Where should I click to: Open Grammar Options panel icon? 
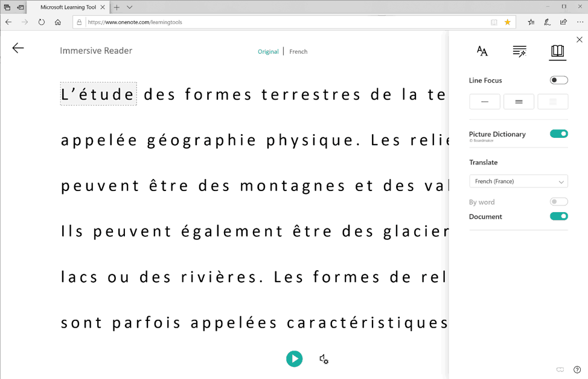click(519, 51)
